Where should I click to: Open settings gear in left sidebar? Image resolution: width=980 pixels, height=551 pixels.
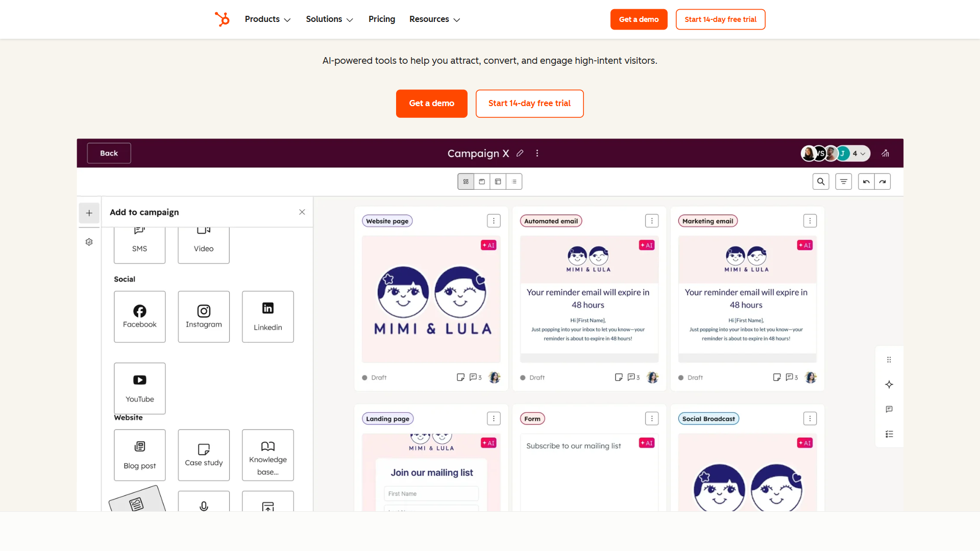(89, 242)
